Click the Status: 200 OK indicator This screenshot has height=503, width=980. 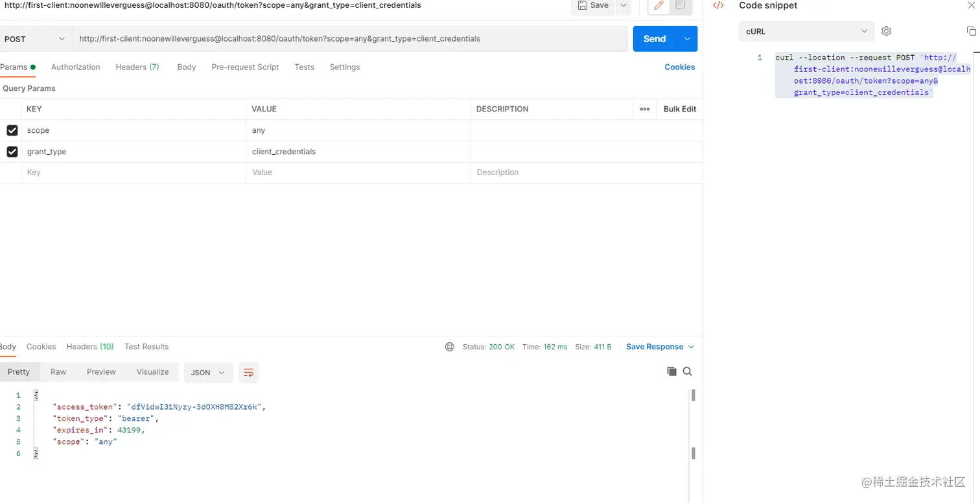pyautogui.click(x=489, y=347)
